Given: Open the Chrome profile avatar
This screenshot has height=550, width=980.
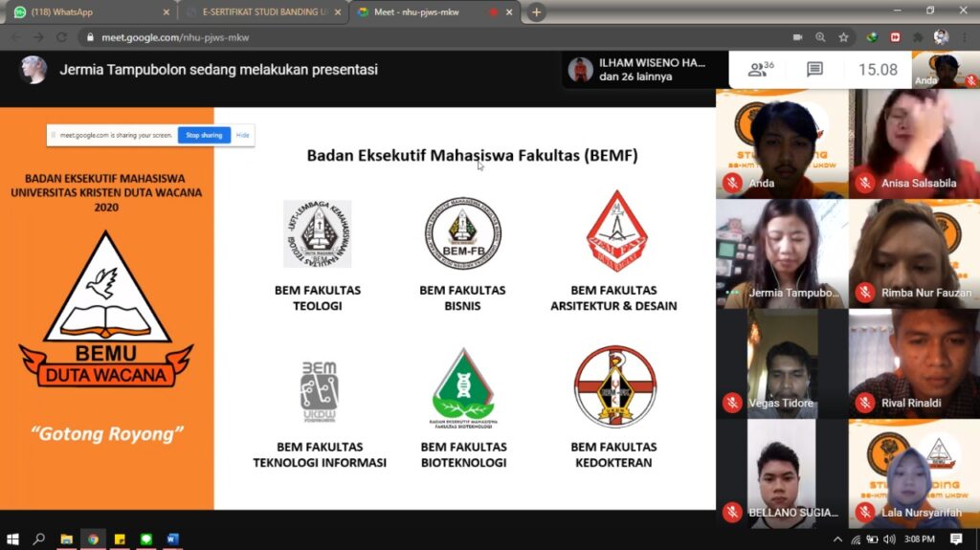Looking at the screenshot, I should (x=941, y=37).
